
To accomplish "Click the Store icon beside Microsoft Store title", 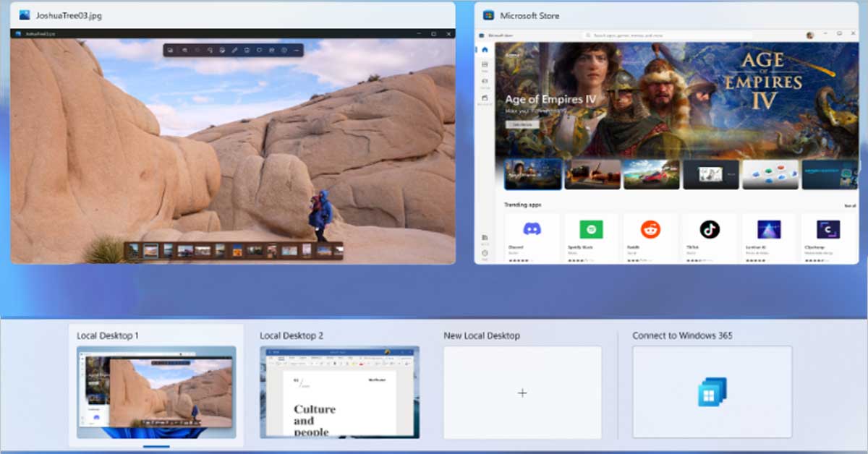I will coord(488,15).
